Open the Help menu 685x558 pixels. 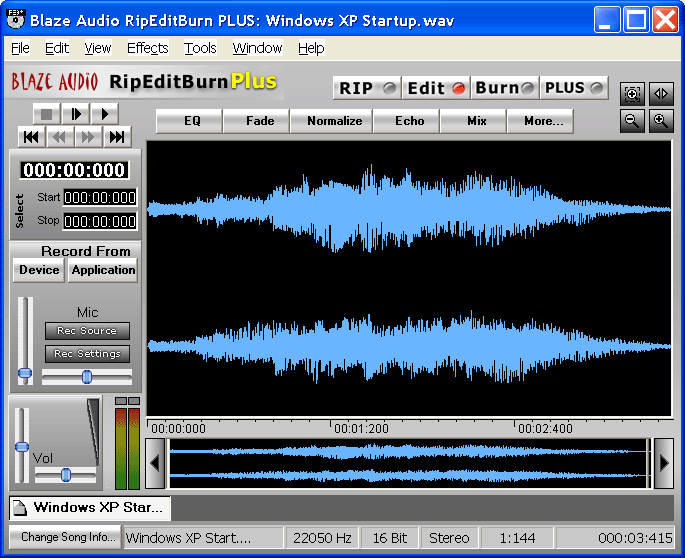[311, 48]
